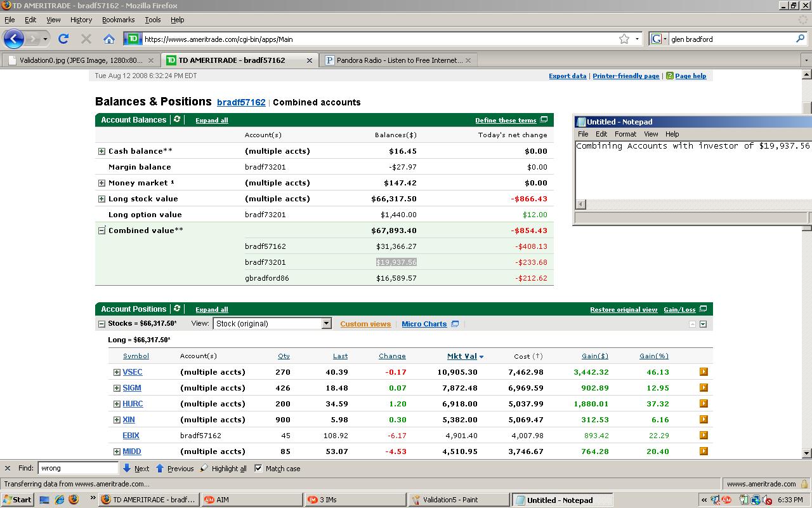Click the Home icon in navigation toolbar
The width and height of the screenshot is (812, 508).
pyautogui.click(x=109, y=39)
